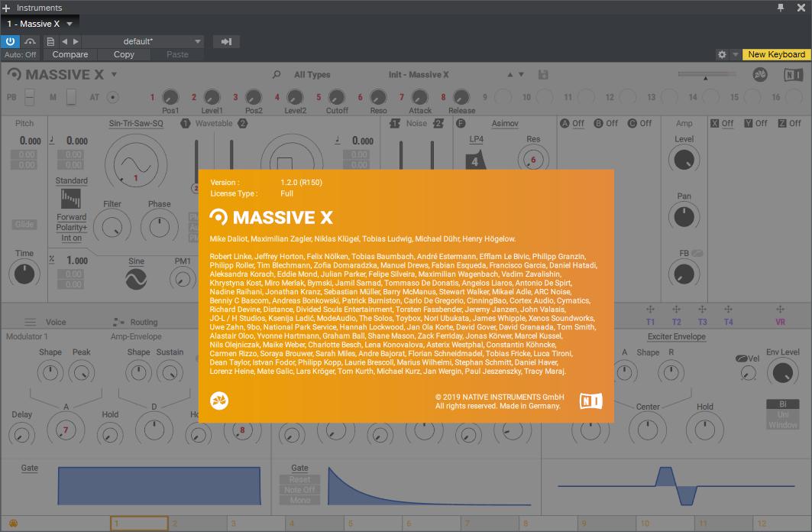Viewport: 812px width, 532px height.
Task: Pin the Instruments window
Action: 780,8
